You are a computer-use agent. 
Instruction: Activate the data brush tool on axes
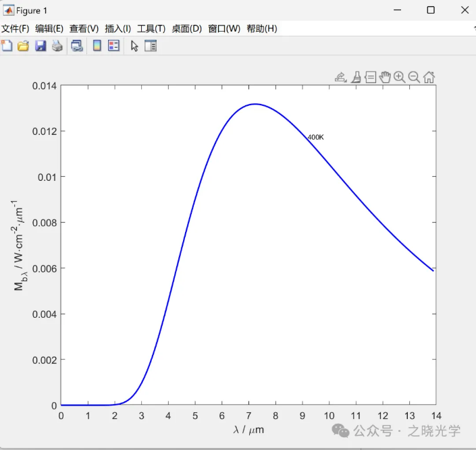(x=356, y=77)
